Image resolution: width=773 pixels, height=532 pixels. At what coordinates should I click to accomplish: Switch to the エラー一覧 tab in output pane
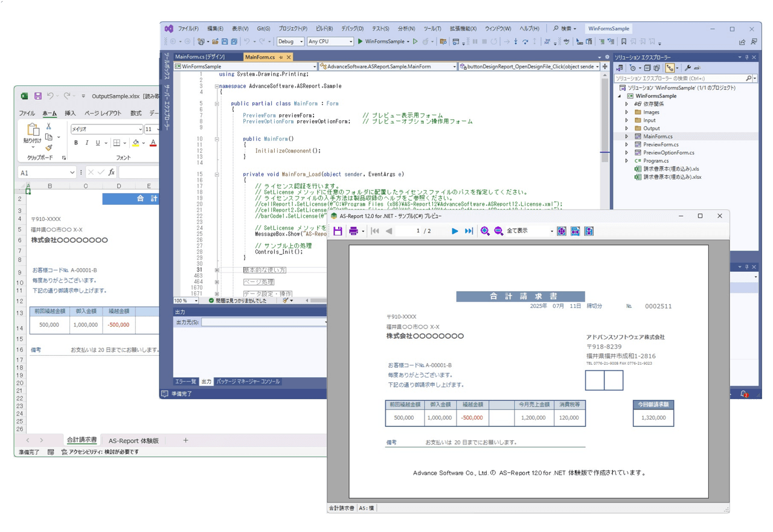point(186,382)
